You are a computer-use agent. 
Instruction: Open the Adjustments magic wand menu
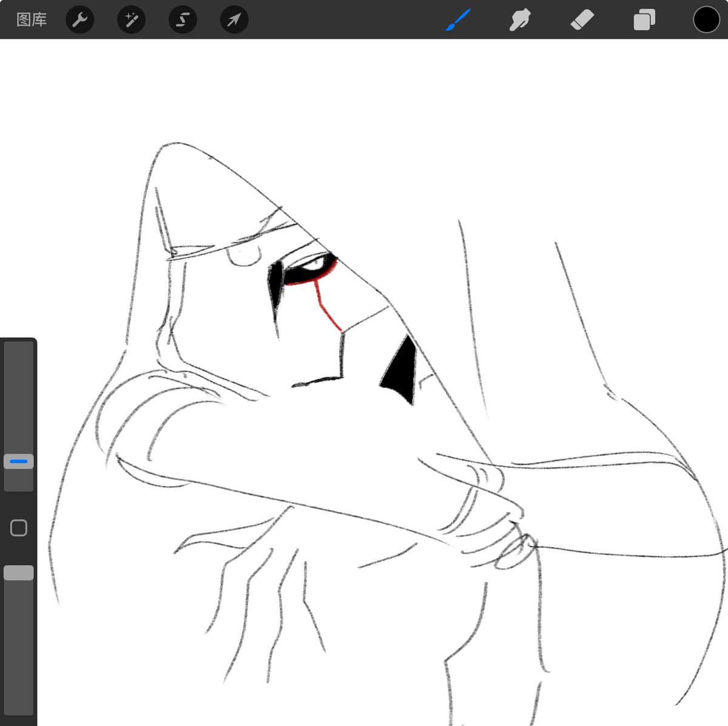click(131, 20)
